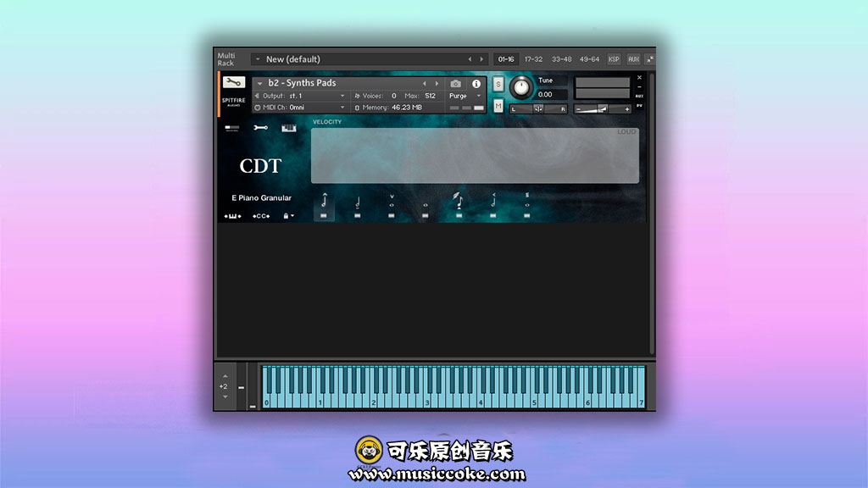Select the feather note articulation icon
This screenshot has width=868, height=488.
click(x=459, y=201)
